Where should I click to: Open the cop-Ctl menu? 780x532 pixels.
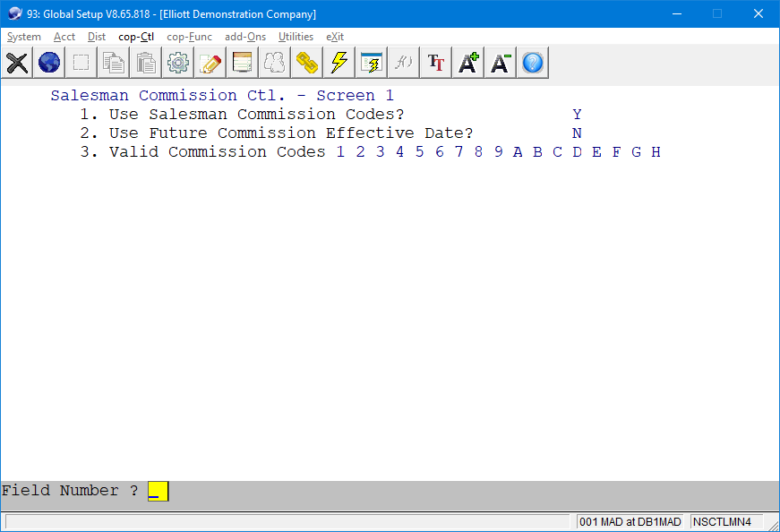coord(136,37)
